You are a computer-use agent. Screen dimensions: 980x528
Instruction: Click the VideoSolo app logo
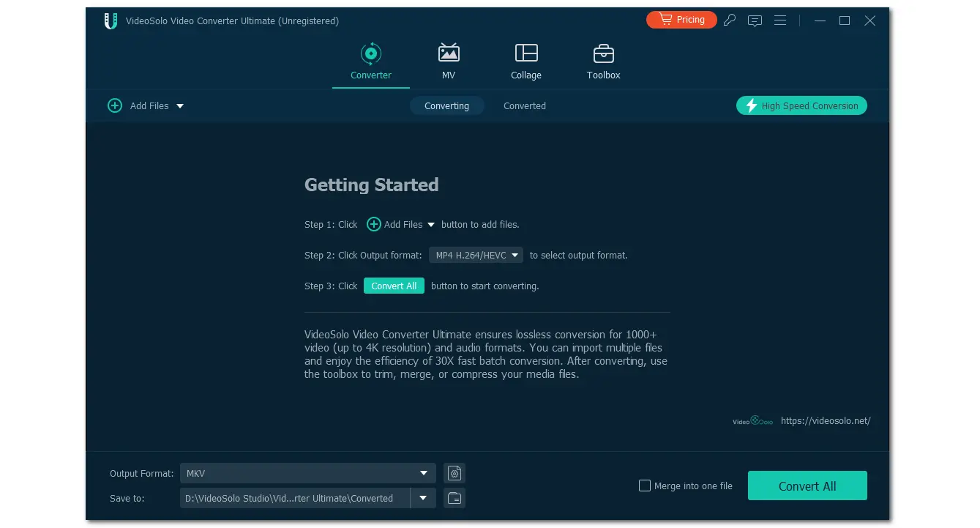coord(111,21)
